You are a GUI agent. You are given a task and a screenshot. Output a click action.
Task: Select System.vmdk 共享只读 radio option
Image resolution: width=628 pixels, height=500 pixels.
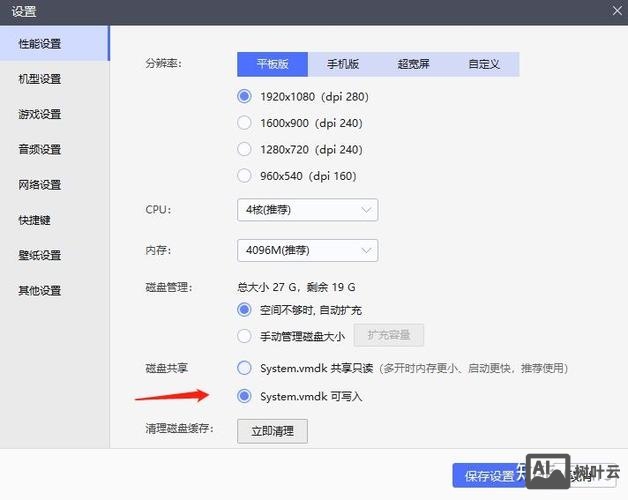pyautogui.click(x=244, y=368)
